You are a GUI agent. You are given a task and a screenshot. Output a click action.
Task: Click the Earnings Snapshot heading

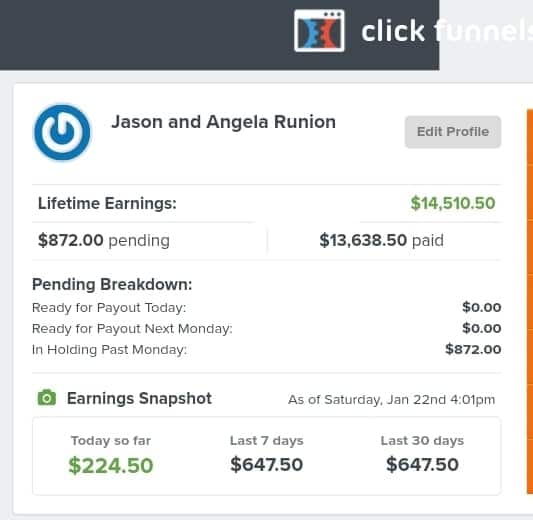139,398
